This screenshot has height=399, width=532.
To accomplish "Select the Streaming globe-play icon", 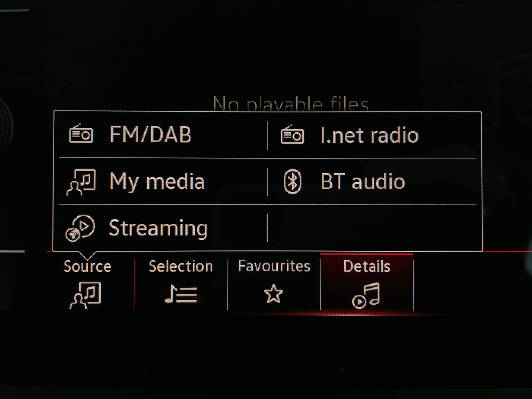I will 80,228.
